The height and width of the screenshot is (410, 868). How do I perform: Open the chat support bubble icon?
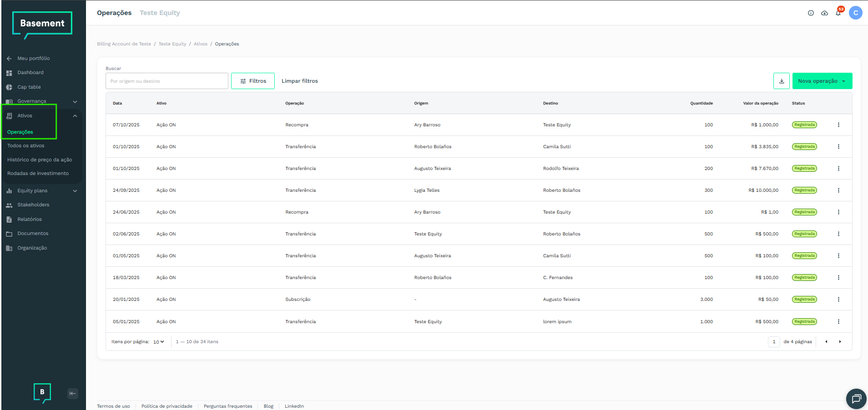coord(856,399)
